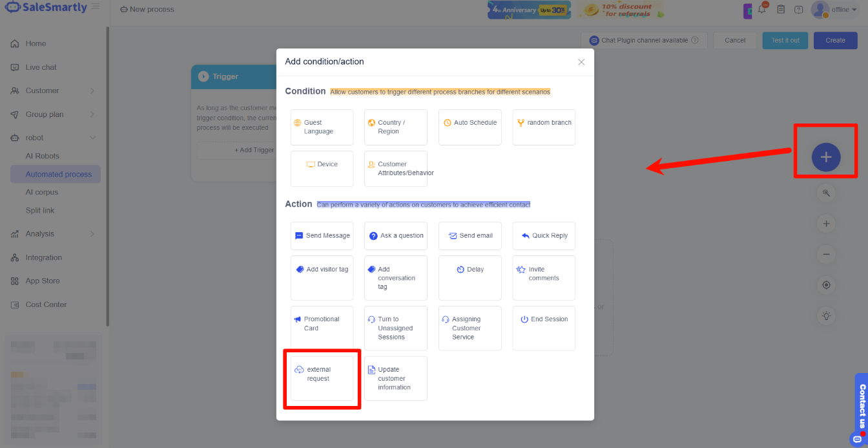Zoom in on the canvas with plus icon

826,223
